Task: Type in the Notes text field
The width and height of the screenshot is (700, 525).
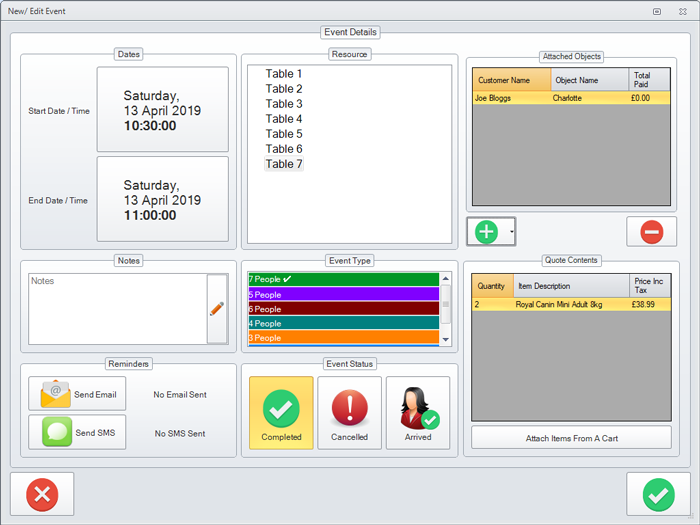Action: pos(117,308)
